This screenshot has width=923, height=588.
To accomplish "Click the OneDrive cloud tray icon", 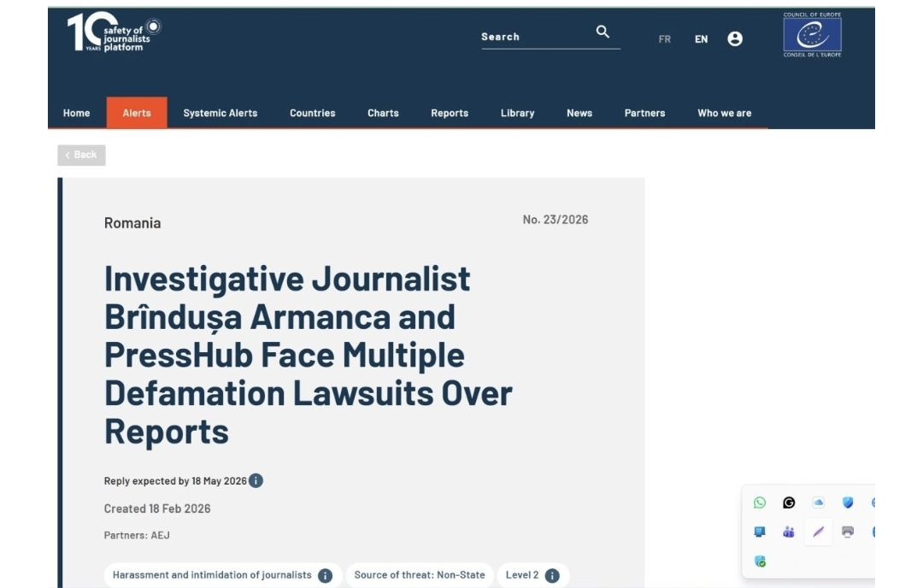I will (818, 503).
